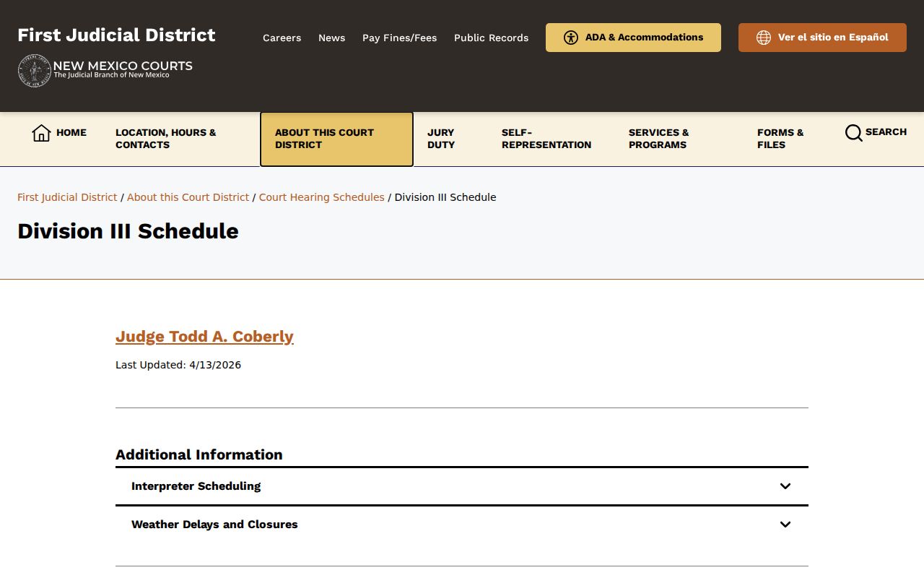The width and height of the screenshot is (924, 578).
Task: Click First Judicial District breadcrumb link
Action: [x=67, y=197]
